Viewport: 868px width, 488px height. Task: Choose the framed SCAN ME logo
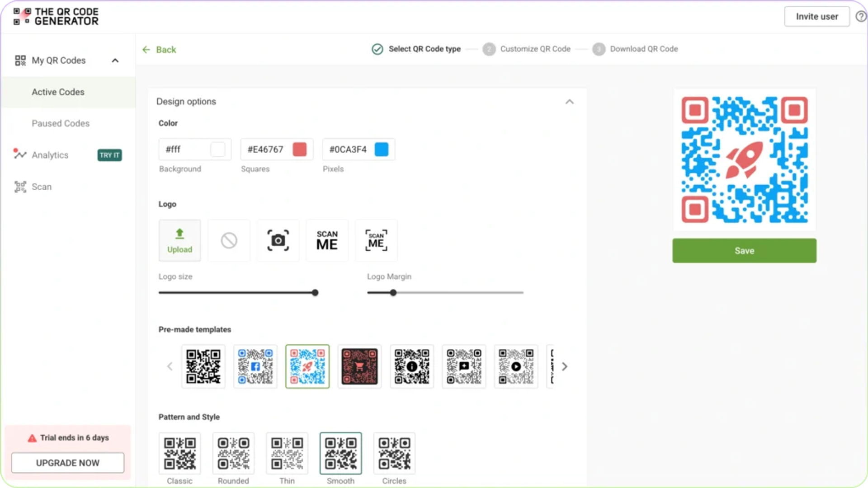(x=376, y=240)
